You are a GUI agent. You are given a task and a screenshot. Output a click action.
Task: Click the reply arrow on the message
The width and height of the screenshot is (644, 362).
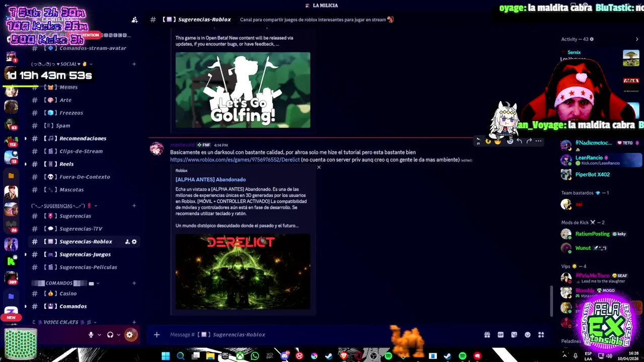(519, 141)
